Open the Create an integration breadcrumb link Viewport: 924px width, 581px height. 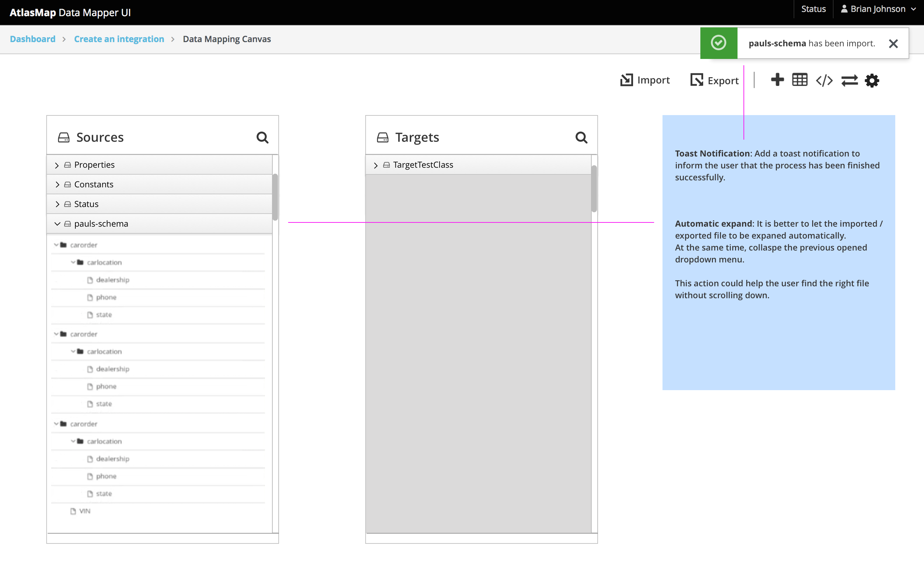click(x=119, y=39)
